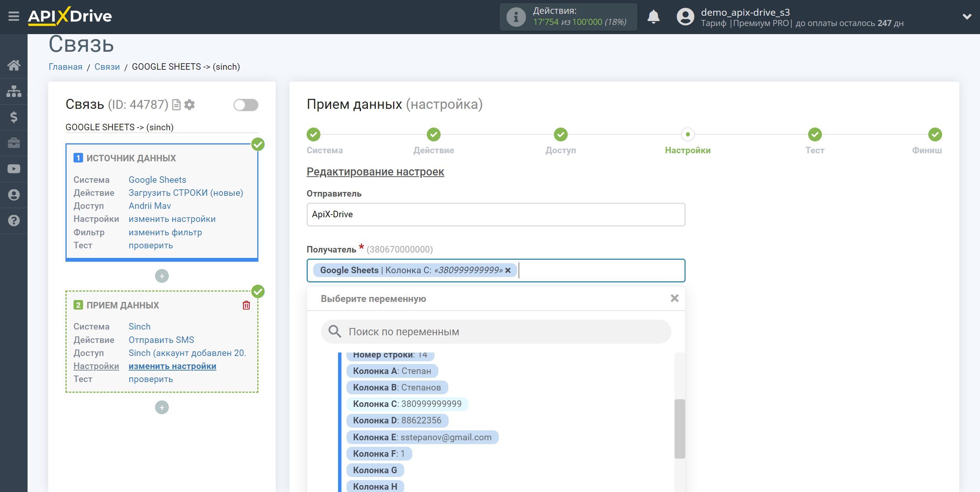Select variable Колонка C: 380999999999
Screen dimensions: 980x492
[407, 404]
